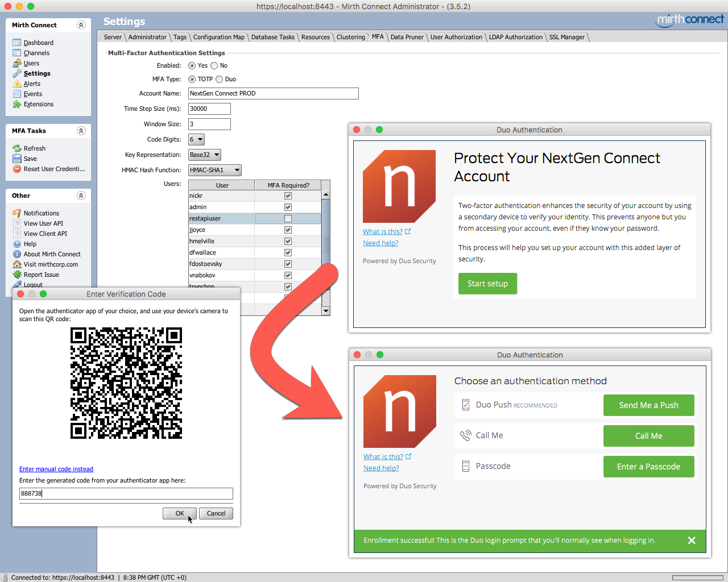
Task: Open the Configuration Map tab
Action: click(x=218, y=37)
